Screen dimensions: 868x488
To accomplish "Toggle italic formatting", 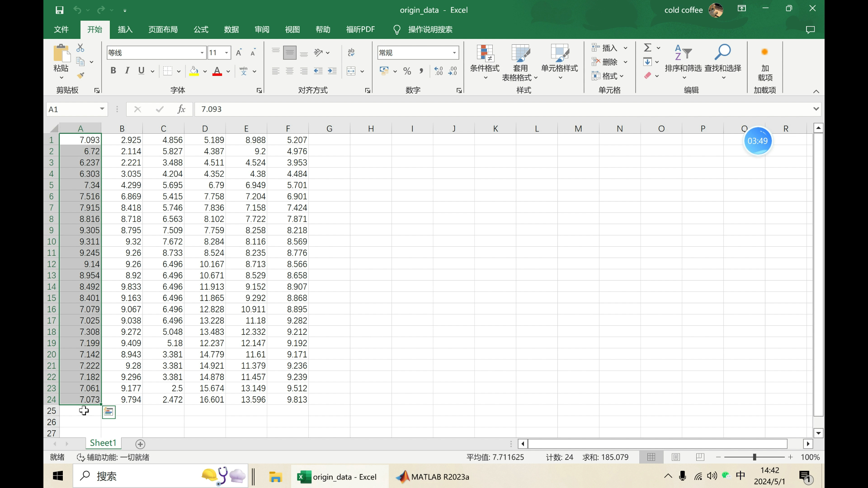I will (x=127, y=71).
